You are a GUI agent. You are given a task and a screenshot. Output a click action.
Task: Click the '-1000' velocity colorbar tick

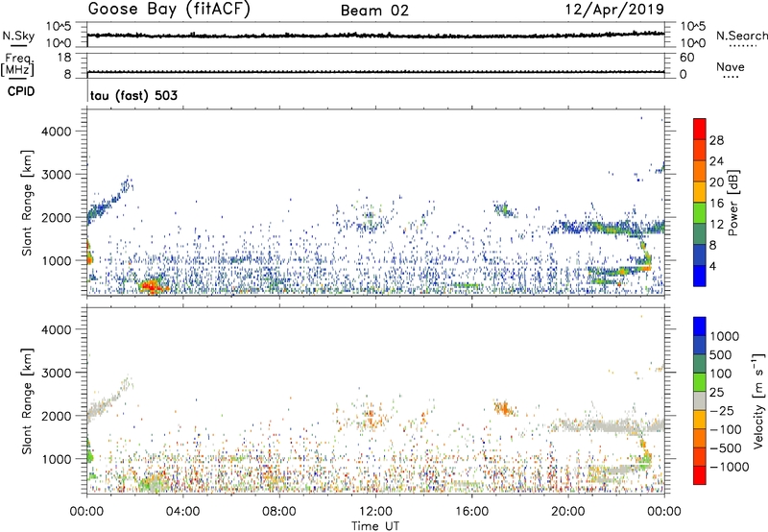tap(729, 467)
